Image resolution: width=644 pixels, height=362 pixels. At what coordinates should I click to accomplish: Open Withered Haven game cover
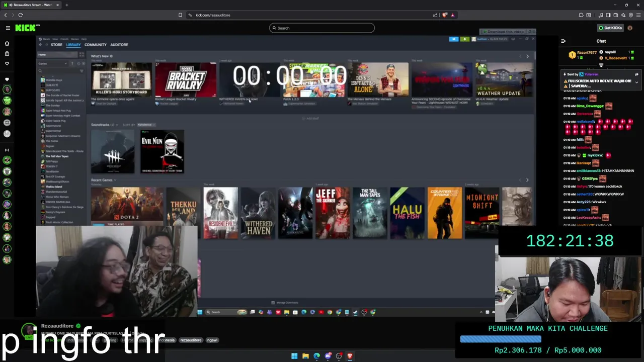click(x=258, y=213)
